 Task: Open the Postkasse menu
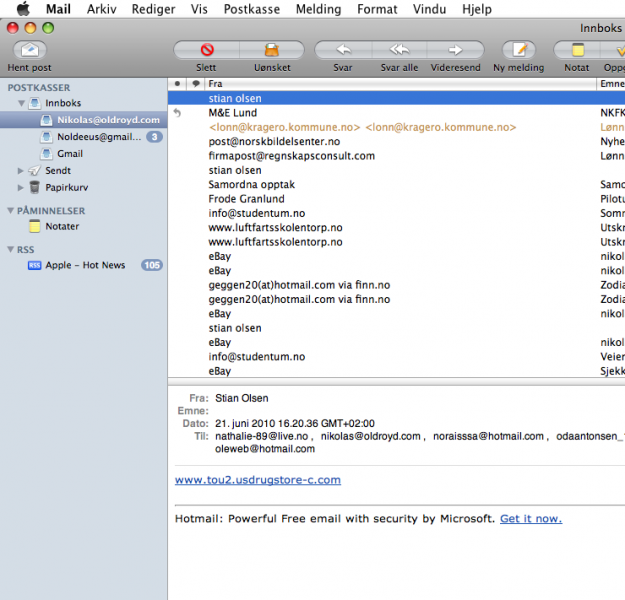[x=252, y=9]
